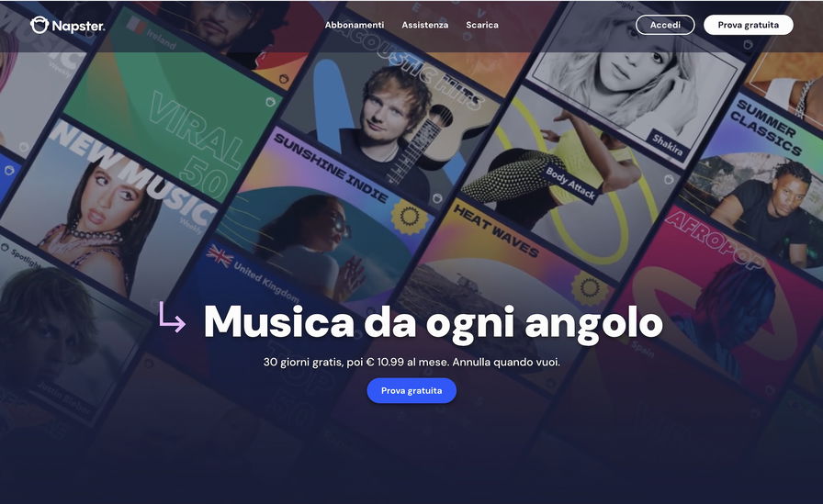Click sun badge on Heat Waves cover
Viewport: 823px width, 504px height.
[x=590, y=288]
